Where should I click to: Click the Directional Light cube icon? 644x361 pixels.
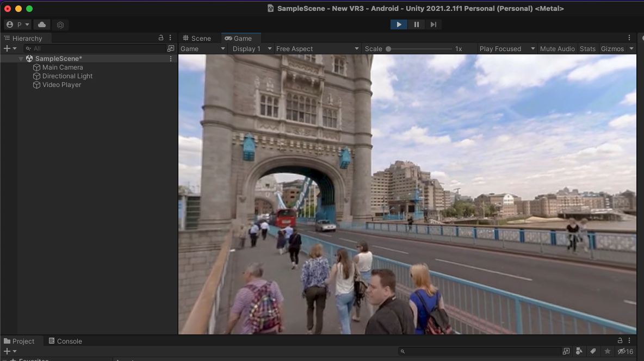tap(36, 76)
